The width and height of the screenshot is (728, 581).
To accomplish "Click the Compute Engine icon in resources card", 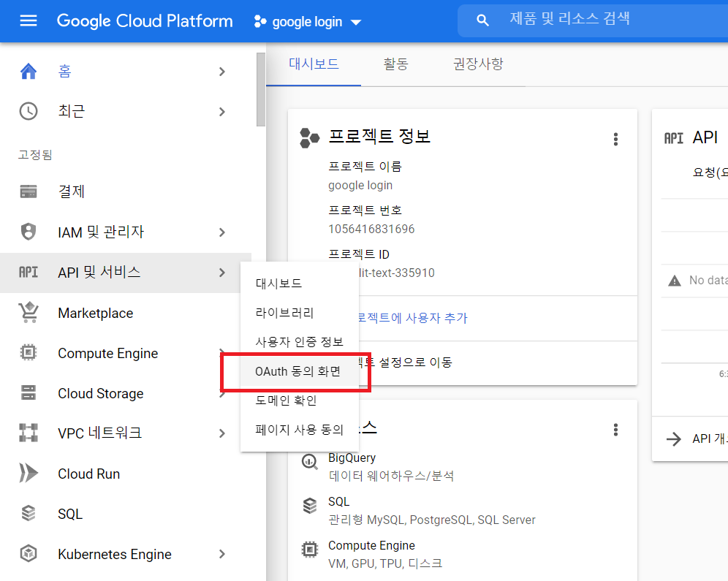I will click(x=310, y=550).
